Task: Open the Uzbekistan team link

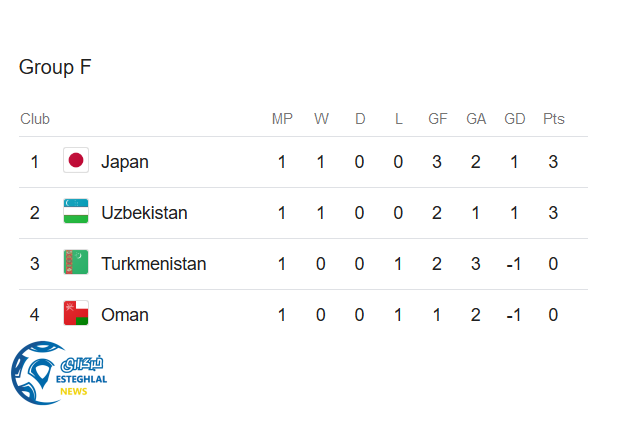Action: coord(144,212)
